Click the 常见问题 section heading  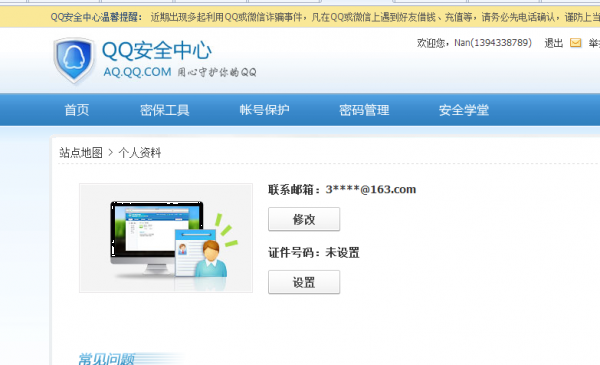tap(106, 359)
